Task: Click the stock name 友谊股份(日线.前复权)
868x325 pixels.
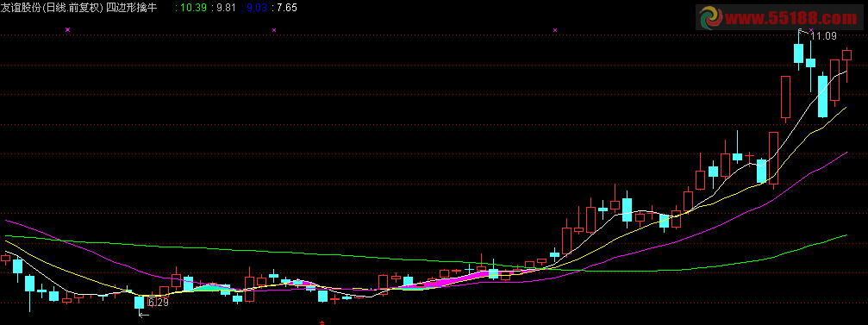Action: pyautogui.click(x=52, y=8)
